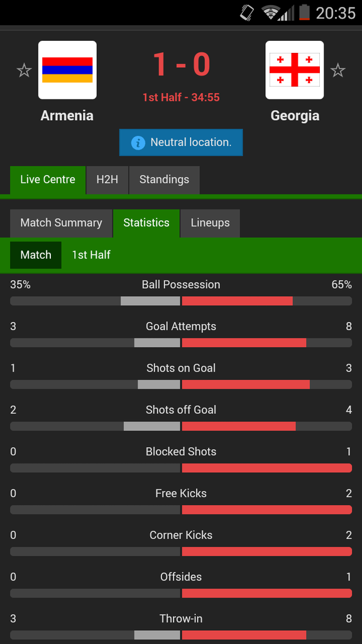Switch to the H2H tab
The height and width of the screenshot is (644, 362).
pos(107,180)
